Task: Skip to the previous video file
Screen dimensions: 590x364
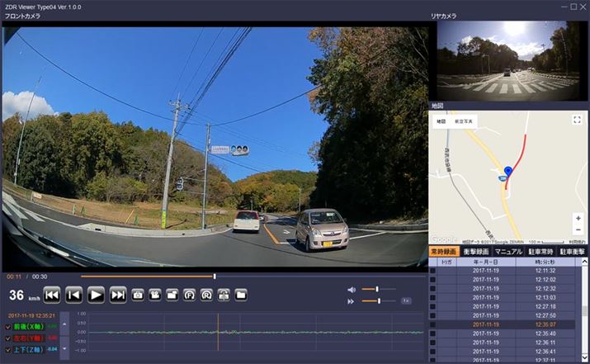Action: (52, 294)
